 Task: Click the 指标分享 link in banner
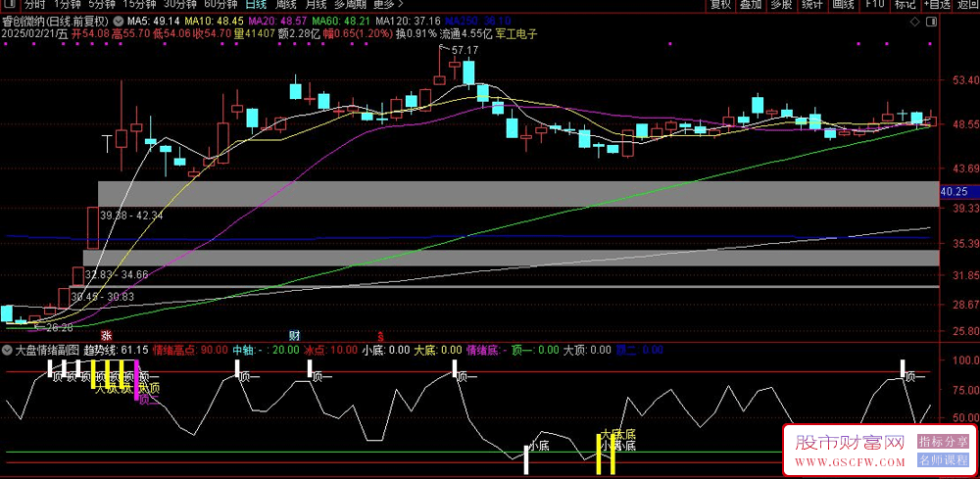[942, 442]
